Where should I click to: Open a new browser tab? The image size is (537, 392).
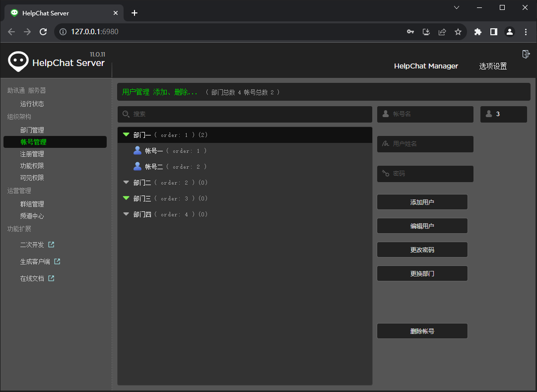134,13
